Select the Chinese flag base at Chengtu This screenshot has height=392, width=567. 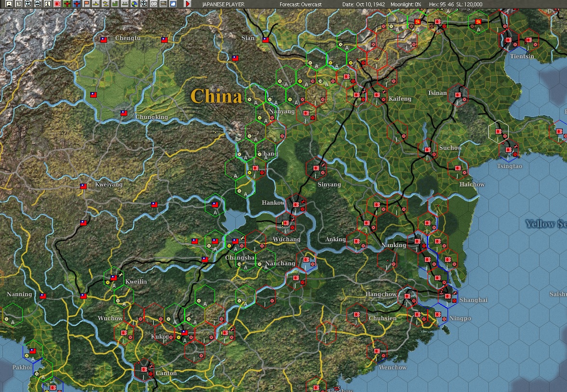point(104,40)
